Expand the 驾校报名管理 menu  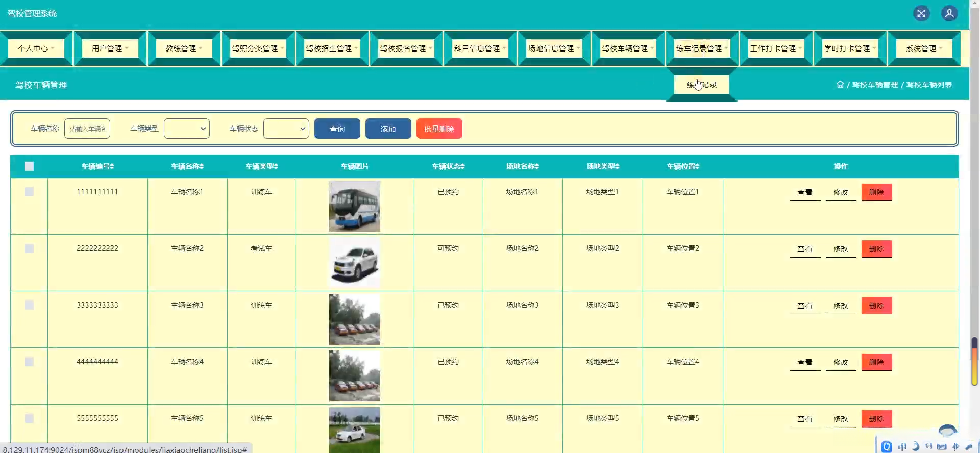coord(406,48)
